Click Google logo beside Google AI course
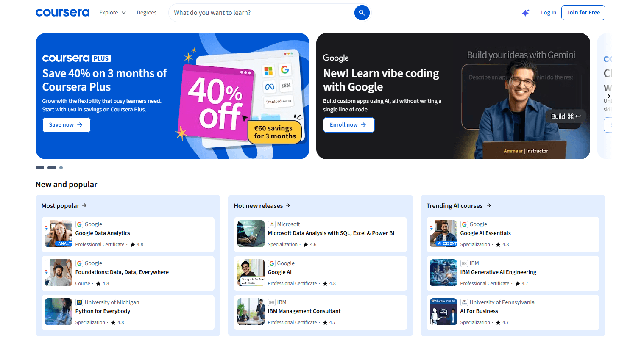Viewport: 644px width, 343px height. [272, 263]
